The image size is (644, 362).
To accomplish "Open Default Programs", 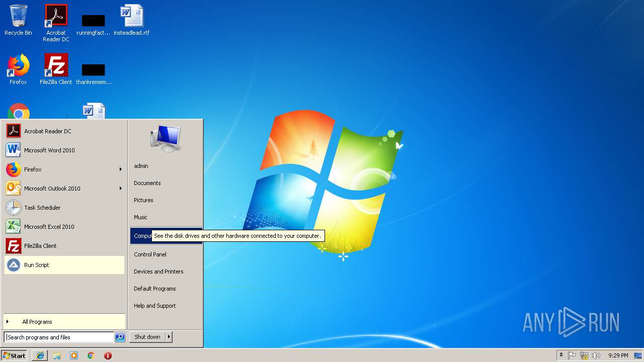I will pyautogui.click(x=166, y=289).
